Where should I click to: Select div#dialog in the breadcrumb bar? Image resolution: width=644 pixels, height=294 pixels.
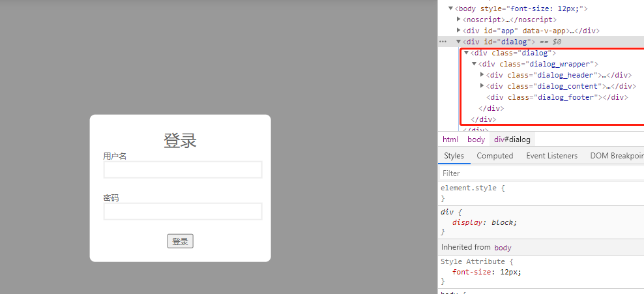pos(512,140)
